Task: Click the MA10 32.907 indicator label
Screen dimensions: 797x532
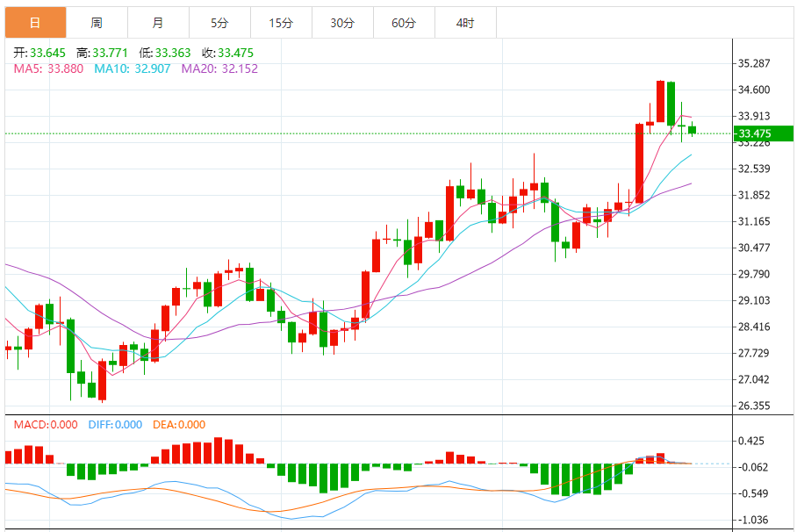Action: 133,68
